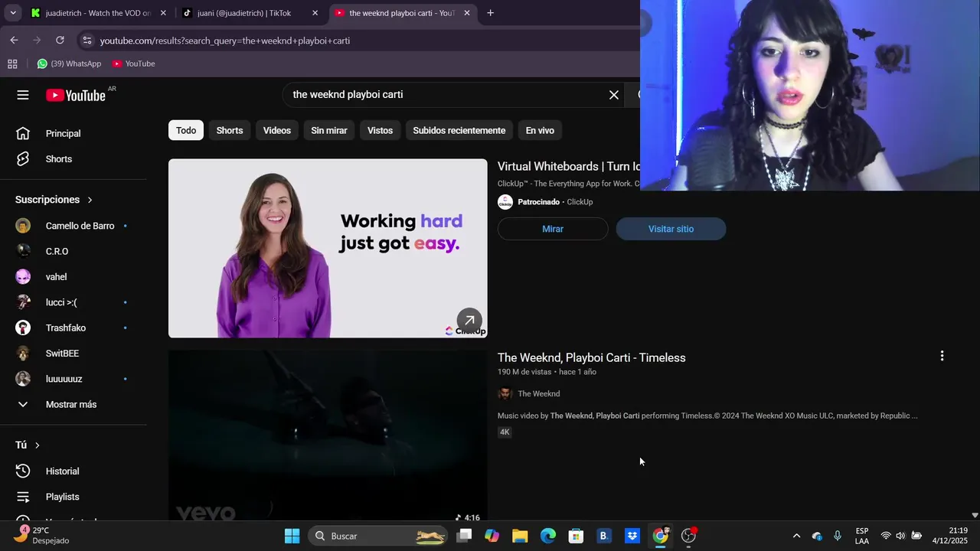Select the En vivo filter chip

[540, 130]
